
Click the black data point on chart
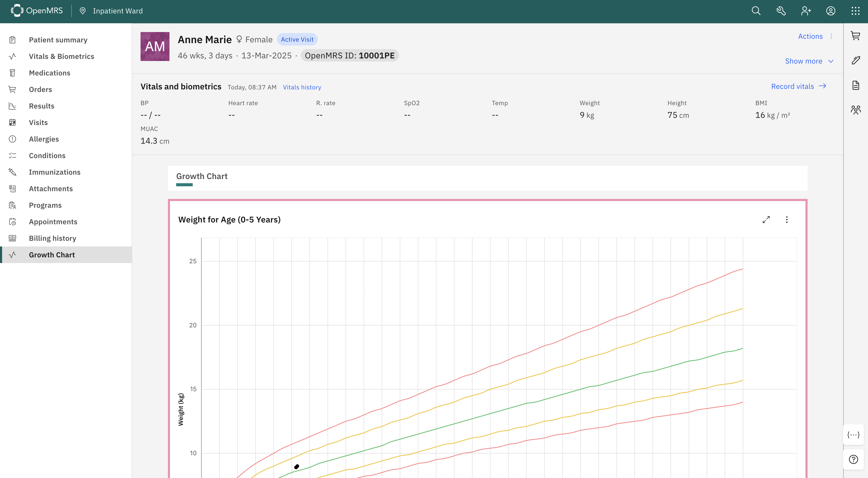pos(297,467)
